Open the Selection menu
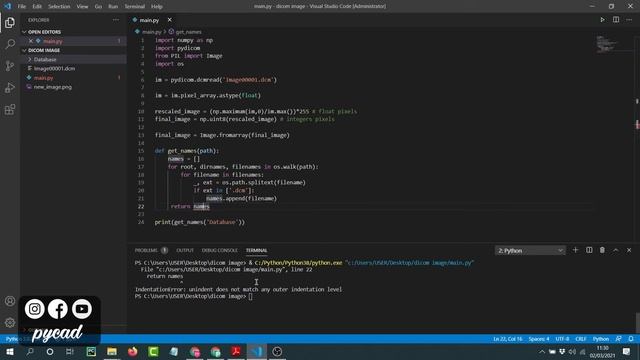This screenshot has width=640, height=360. point(59,6)
